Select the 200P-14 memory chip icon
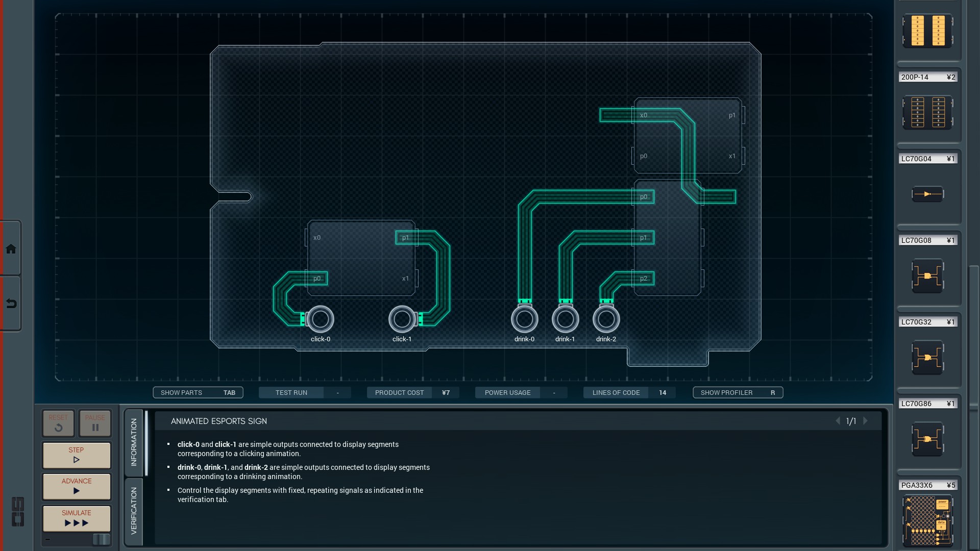Image resolution: width=980 pixels, height=551 pixels. 927,112
